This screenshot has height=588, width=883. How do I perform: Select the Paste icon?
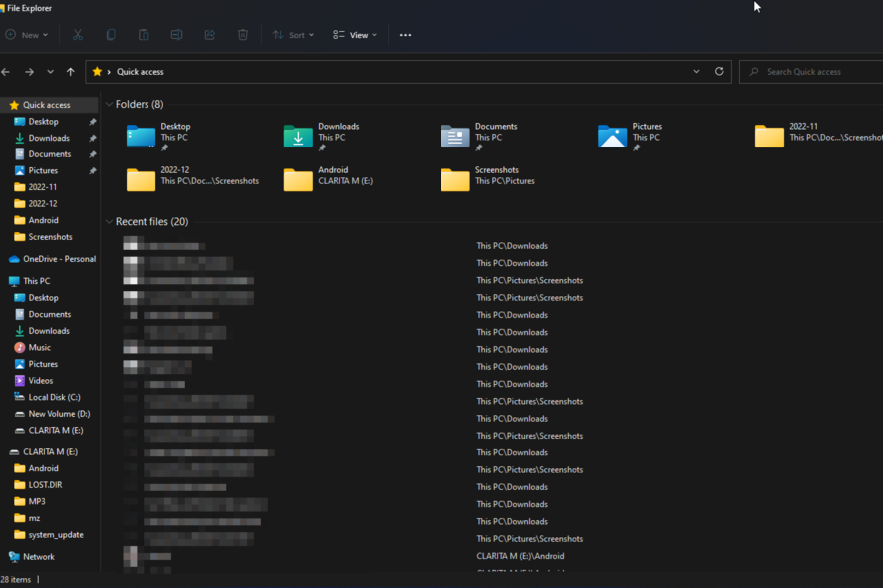[x=144, y=34]
